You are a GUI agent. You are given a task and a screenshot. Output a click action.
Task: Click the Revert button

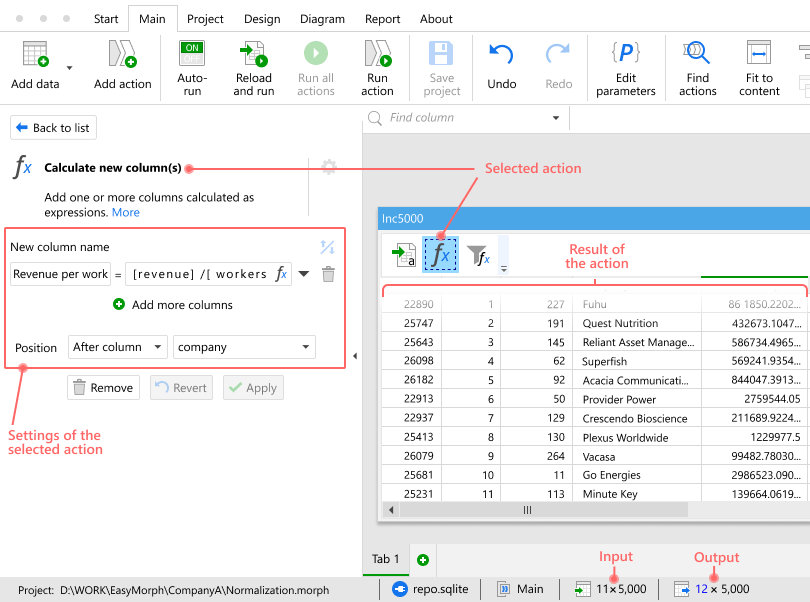pos(181,388)
